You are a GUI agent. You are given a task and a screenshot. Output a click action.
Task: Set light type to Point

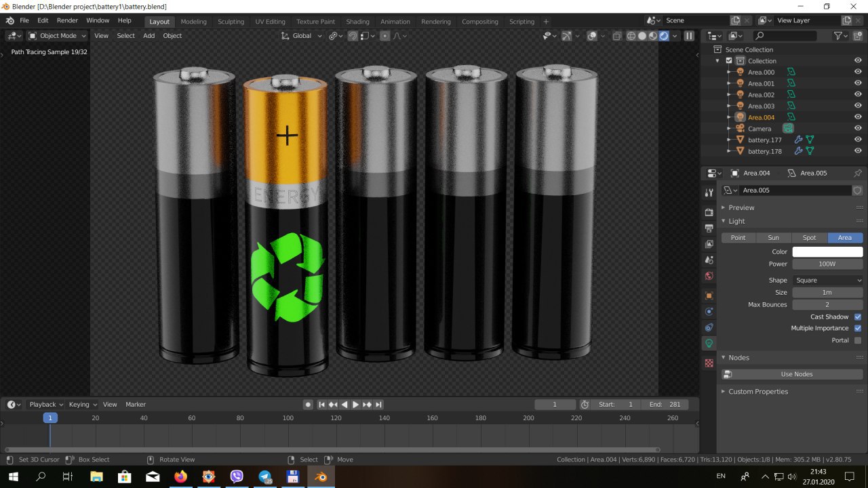coord(738,237)
